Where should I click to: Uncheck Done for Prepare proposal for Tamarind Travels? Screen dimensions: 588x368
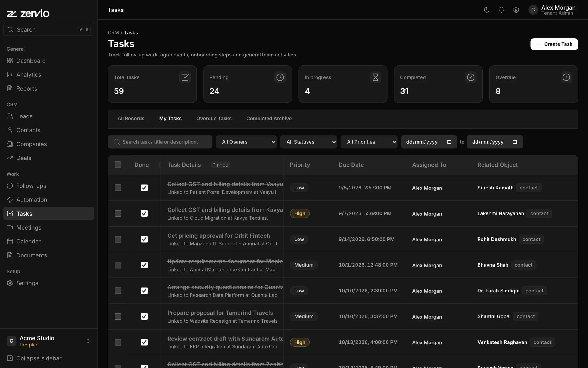point(144,316)
